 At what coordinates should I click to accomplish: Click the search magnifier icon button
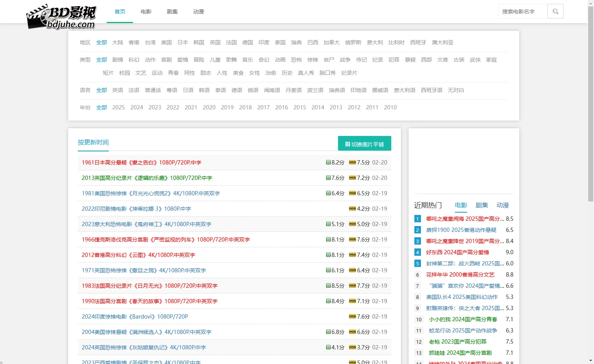(x=555, y=12)
